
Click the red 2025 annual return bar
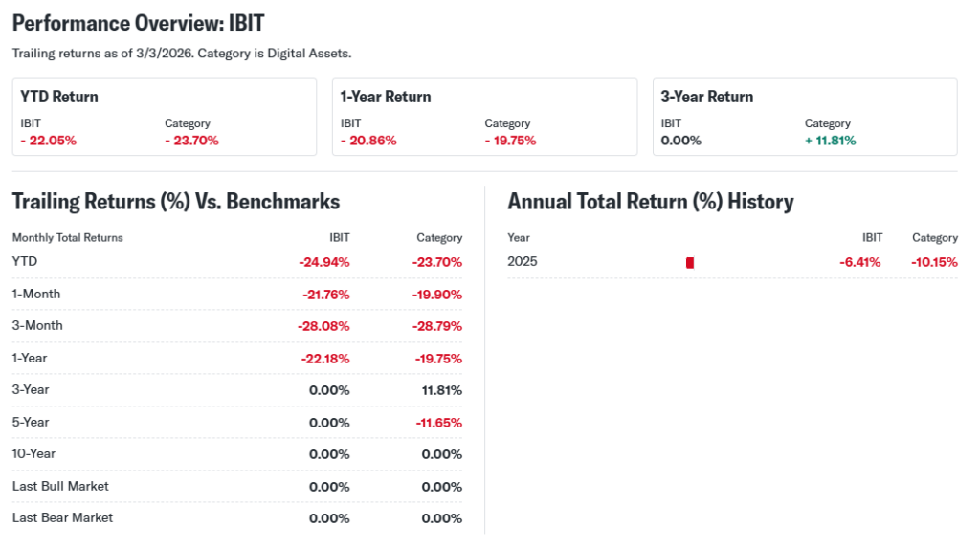(690, 262)
